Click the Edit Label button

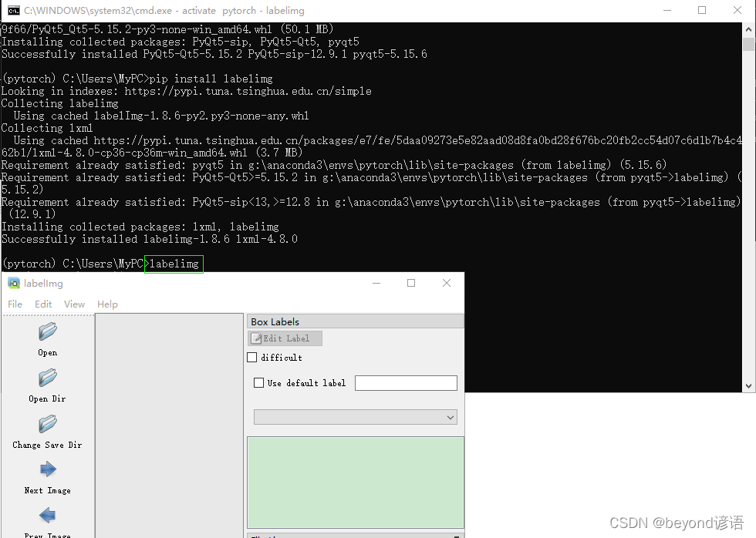click(x=285, y=338)
